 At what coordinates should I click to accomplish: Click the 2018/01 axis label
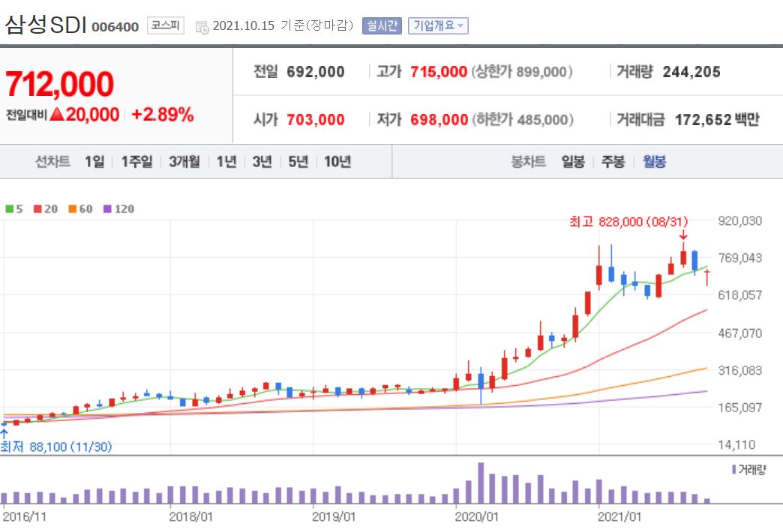click(191, 516)
